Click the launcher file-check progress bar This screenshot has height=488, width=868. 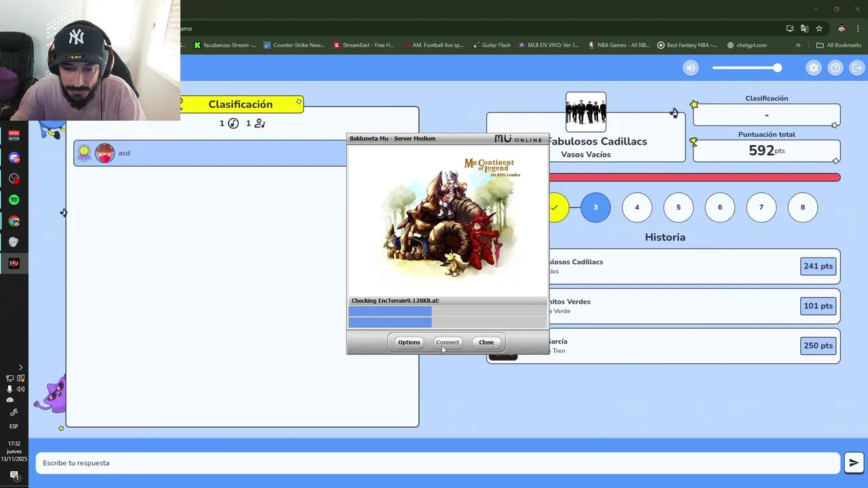[448, 317]
